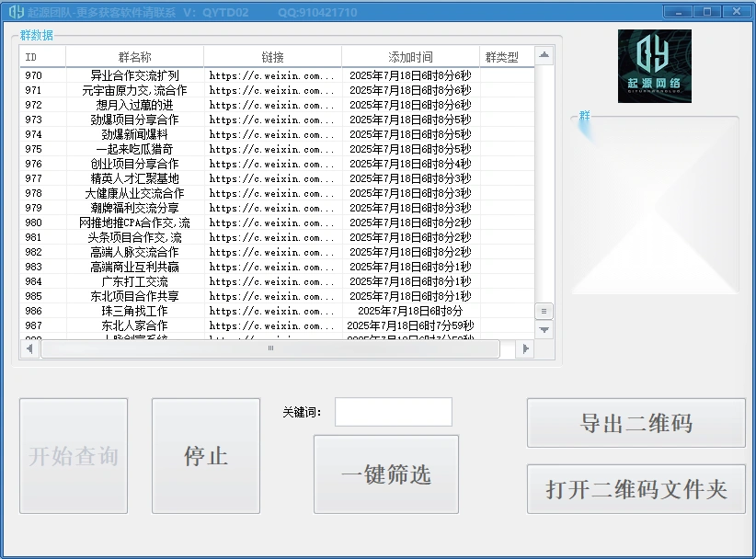Click the vertical scrollbar down arrow

[544, 329]
